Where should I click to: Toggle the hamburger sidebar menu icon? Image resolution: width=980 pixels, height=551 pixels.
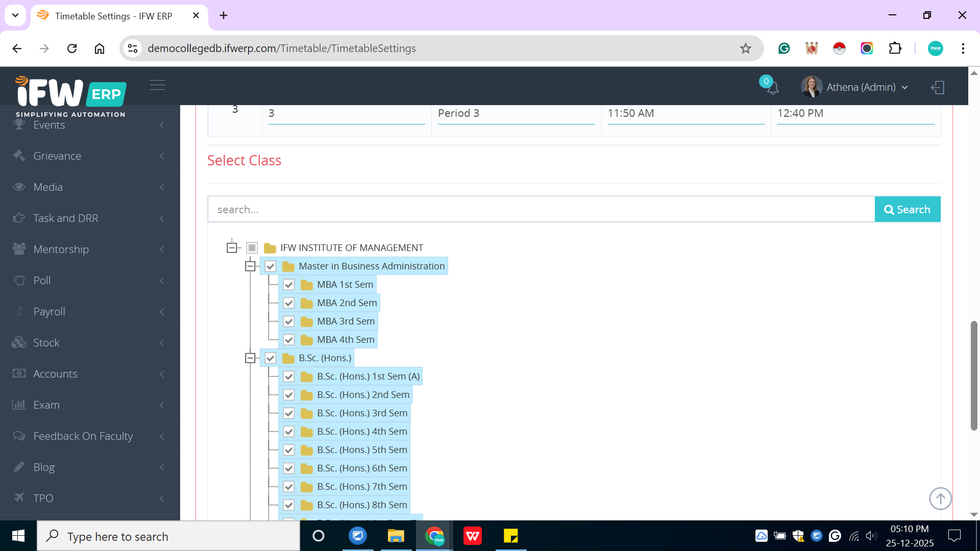[157, 85]
